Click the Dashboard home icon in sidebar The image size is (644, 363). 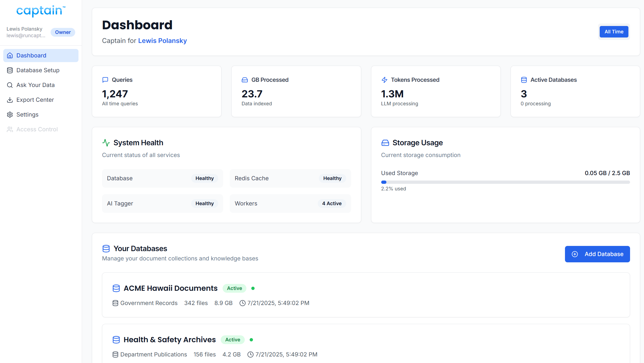point(10,56)
